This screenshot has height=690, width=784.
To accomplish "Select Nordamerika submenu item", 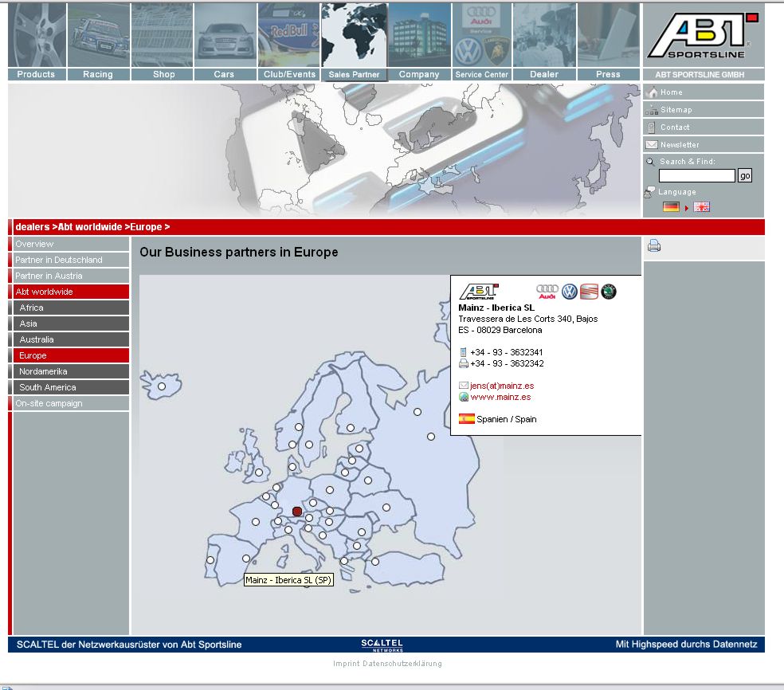I will tap(69, 371).
